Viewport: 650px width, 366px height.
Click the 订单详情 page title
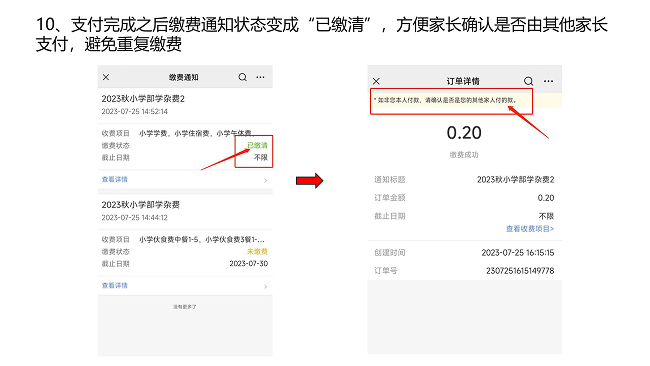point(463,81)
